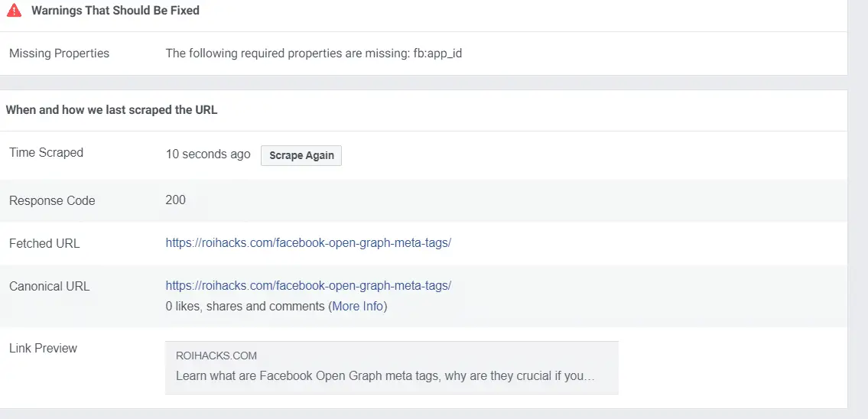Viewport: 868px width, 419px height.
Task: Click the Fetched URL label
Action: 44,244
